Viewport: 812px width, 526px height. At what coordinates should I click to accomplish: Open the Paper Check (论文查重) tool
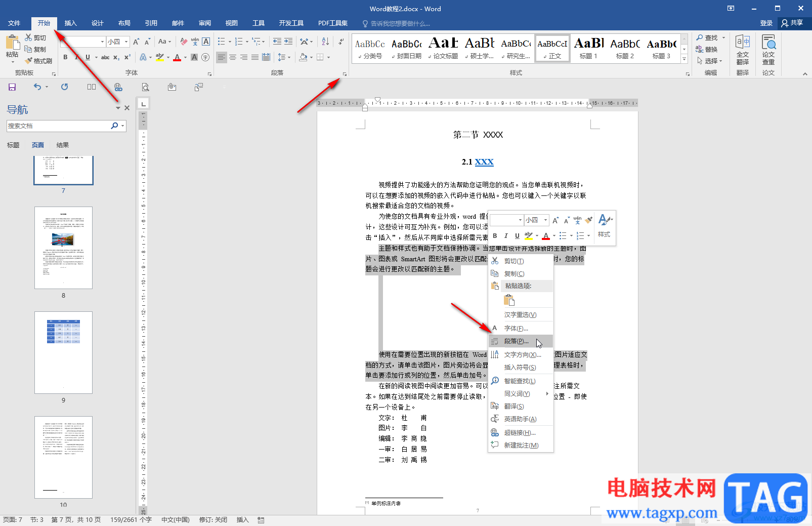pos(768,49)
